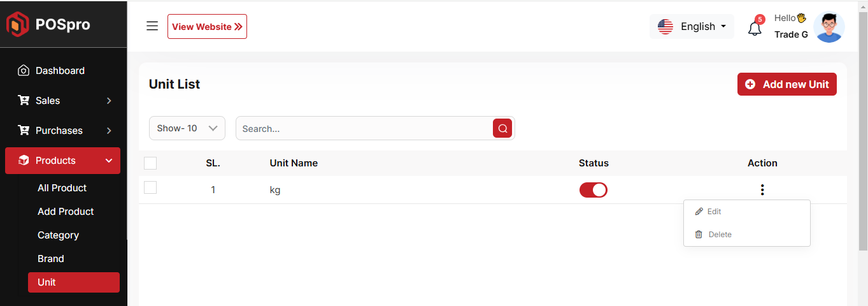Click the Sales cart icon
This screenshot has width=868, height=306.
24,101
